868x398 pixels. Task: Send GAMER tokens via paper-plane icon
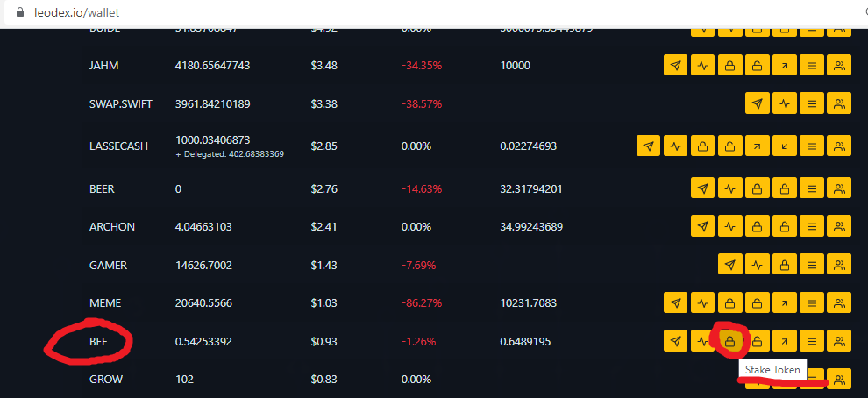(x=729, y=265)
